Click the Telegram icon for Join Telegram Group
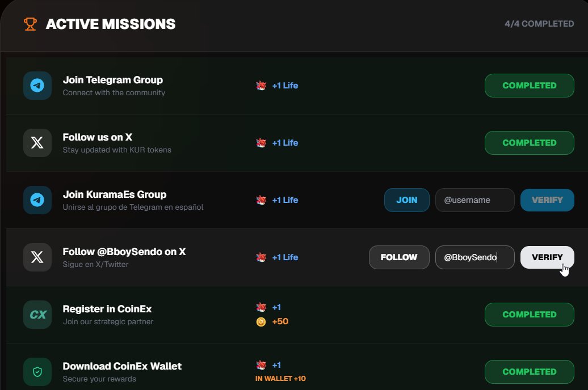The height and width of the screenshot is (390, 588). point(37,86)
